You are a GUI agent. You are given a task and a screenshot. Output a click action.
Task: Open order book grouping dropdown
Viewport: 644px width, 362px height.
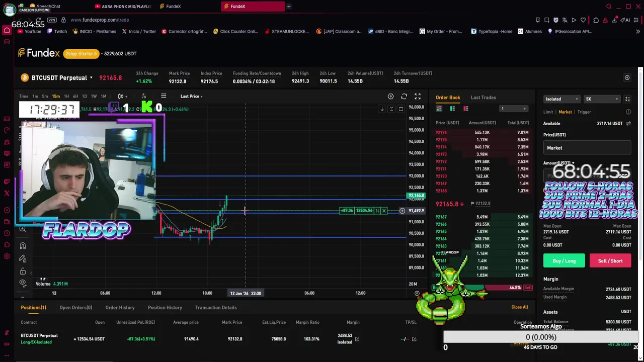[x=513, y=109]
